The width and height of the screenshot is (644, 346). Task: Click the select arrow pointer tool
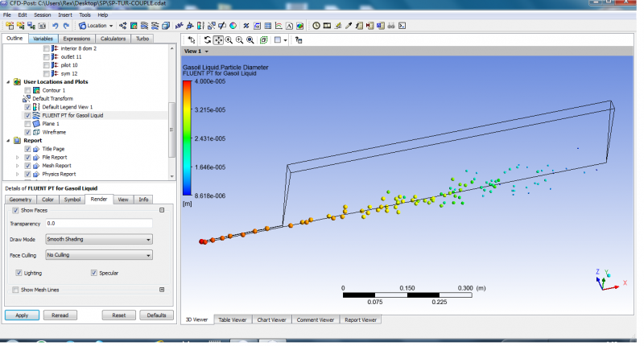pos(191,39)
